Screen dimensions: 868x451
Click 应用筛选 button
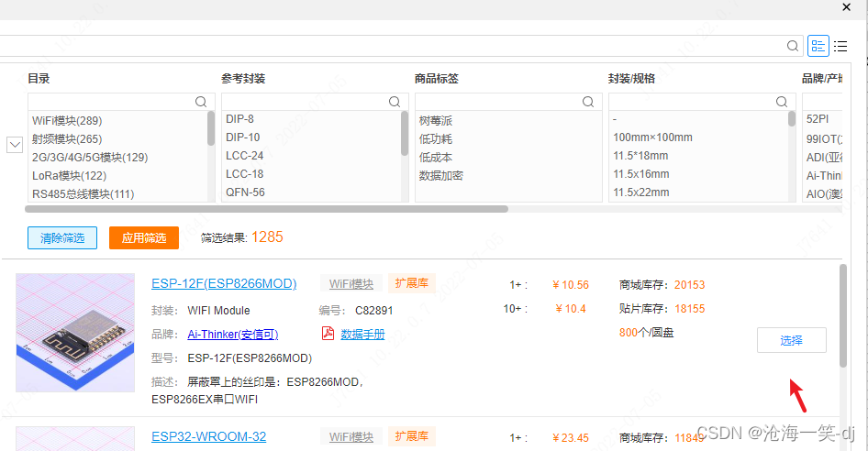tap(144, 238)
